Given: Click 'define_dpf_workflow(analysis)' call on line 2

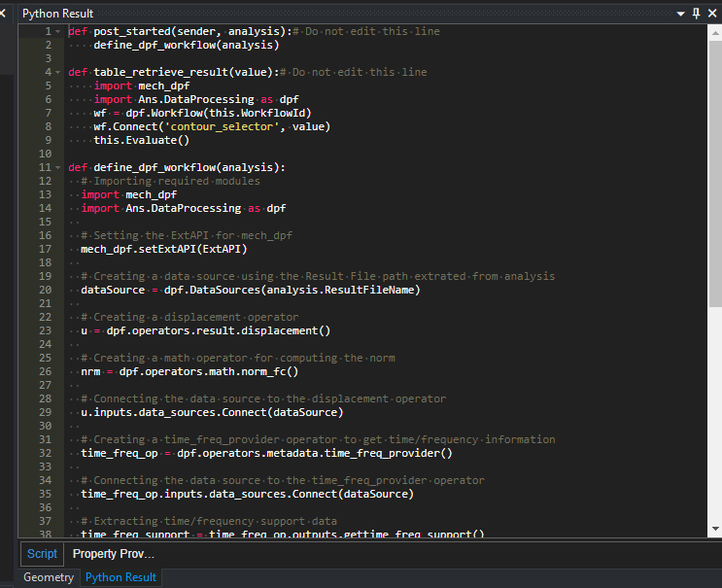Looking at the screenshot, I should coord(186,45).
